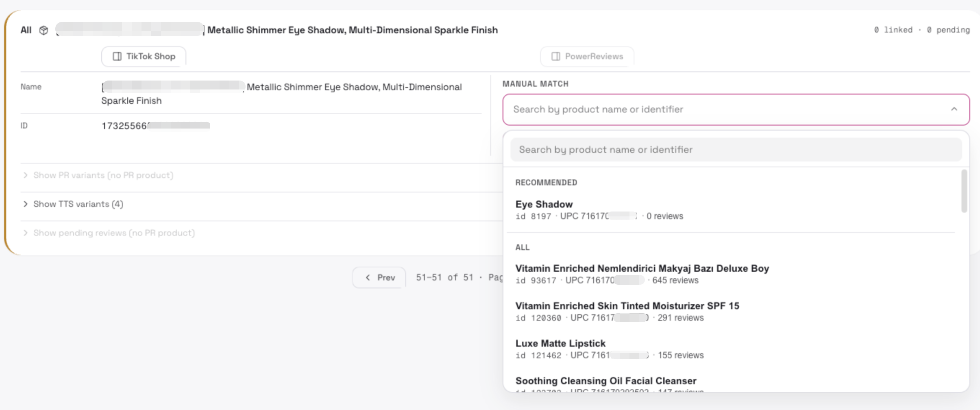Click the Manual Match combo box field
This screenshot has height=410, width=980.
pyautogui.click(x=736, y=109)
